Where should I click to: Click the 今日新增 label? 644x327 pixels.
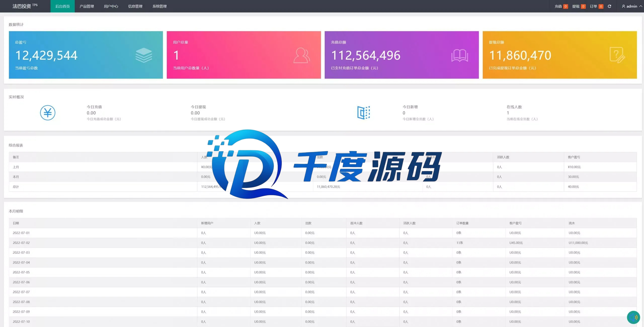coord(410,107)
